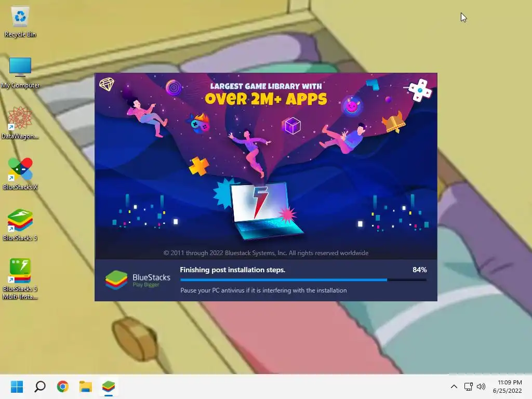The width and height of the screenshot is (532, 399).
Task: Select the My Computer desktop icon
Action: point(20,73)
